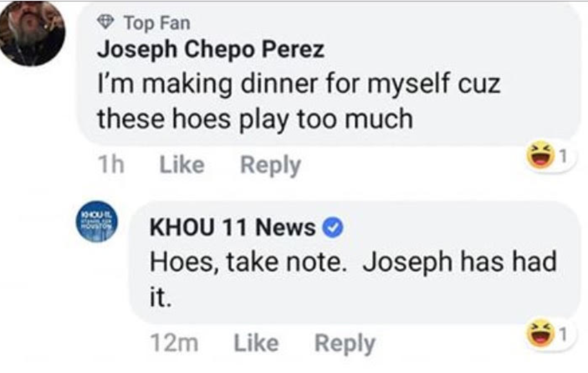Screen dimensions: 588x373
Task: Open Joseph Chepo Perez's profile picture
Action: point(32,33)
